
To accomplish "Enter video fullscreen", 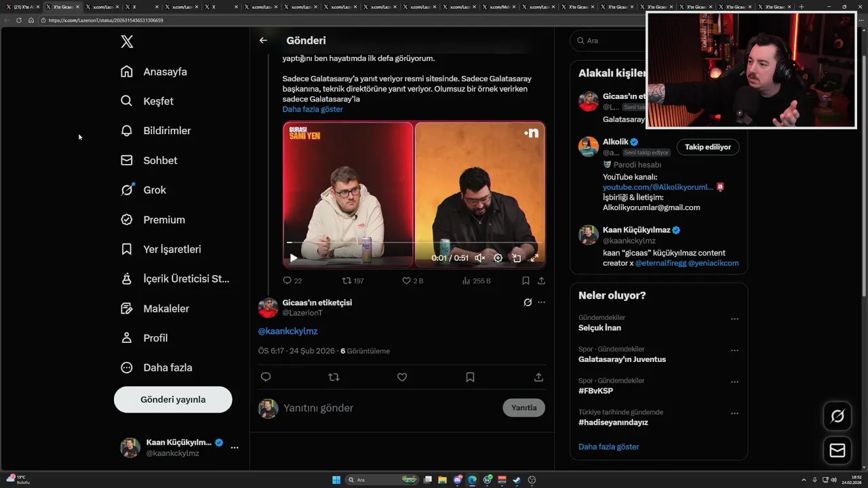I will (534, 258).
